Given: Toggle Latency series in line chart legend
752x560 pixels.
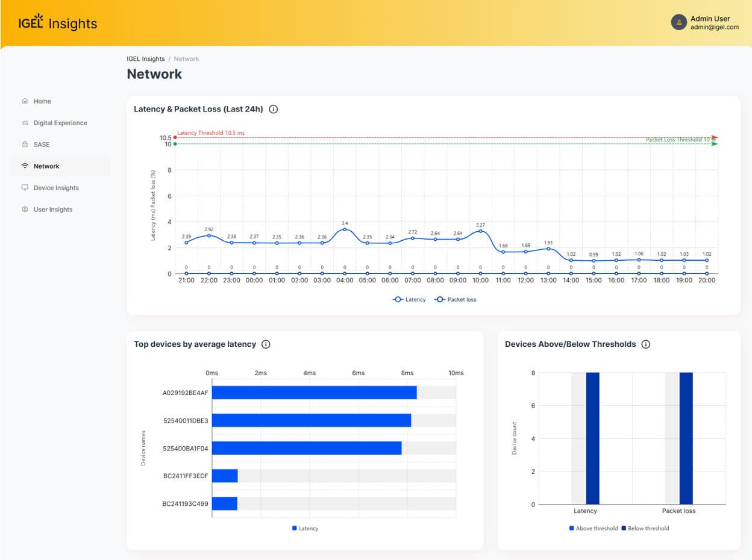Looking at the screenshot, I should (x=409, y=299).
